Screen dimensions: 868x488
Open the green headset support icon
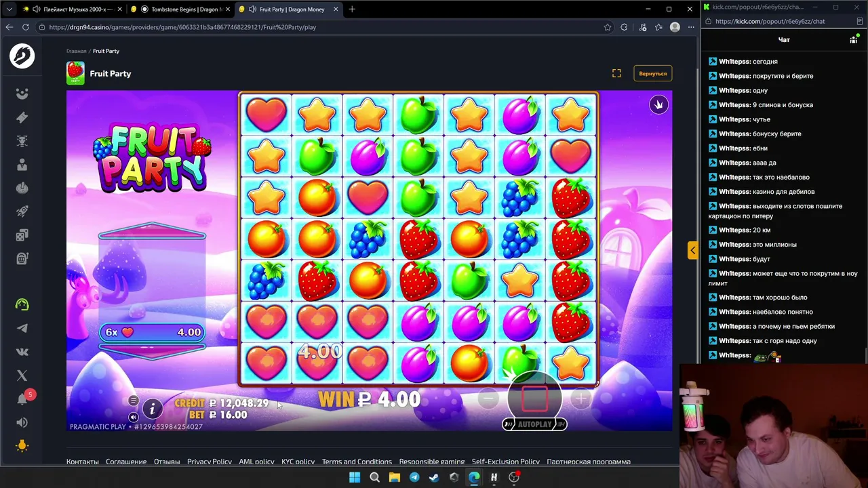(22, 304)
